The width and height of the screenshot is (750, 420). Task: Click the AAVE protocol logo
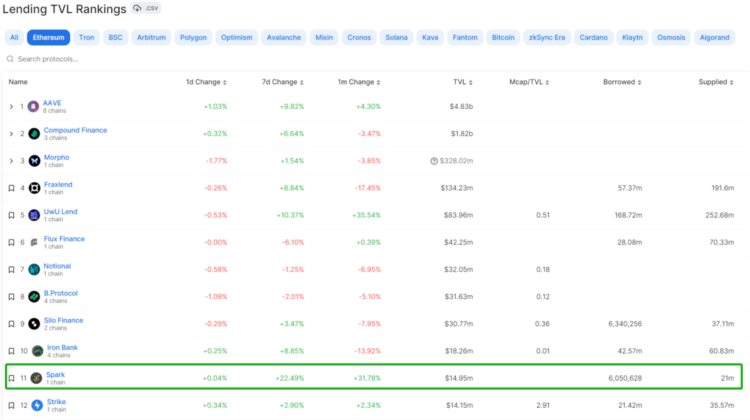(34, 106)
